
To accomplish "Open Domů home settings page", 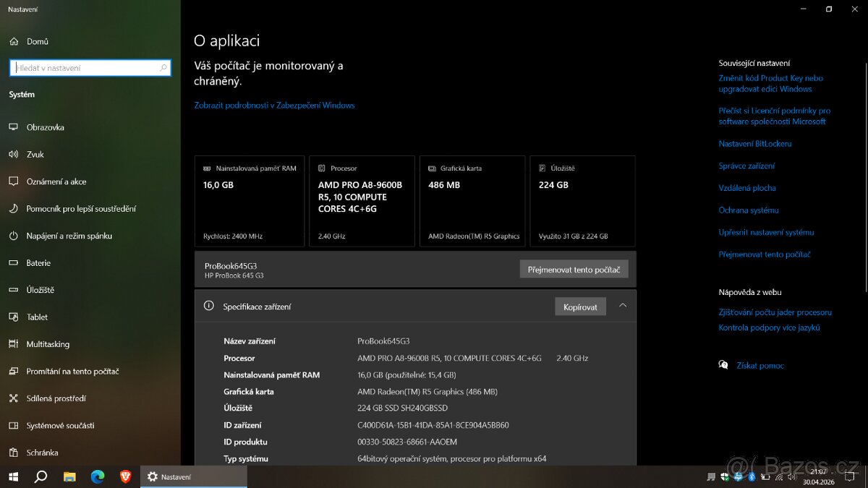I will tap(37, 41).
